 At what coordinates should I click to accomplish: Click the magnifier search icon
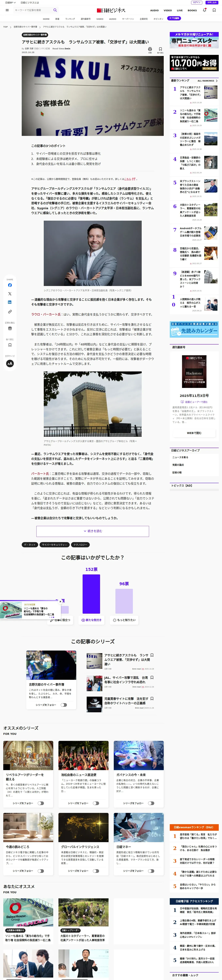point(55,10)
